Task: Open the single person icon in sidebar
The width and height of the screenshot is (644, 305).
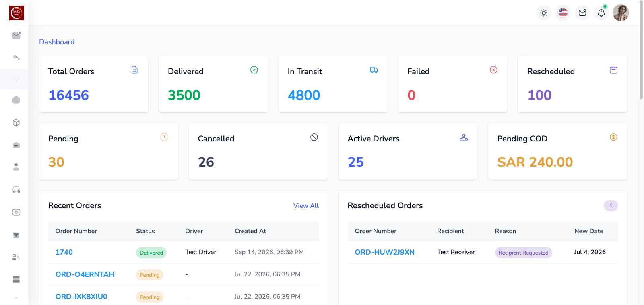Action: [x=16, y=167]
